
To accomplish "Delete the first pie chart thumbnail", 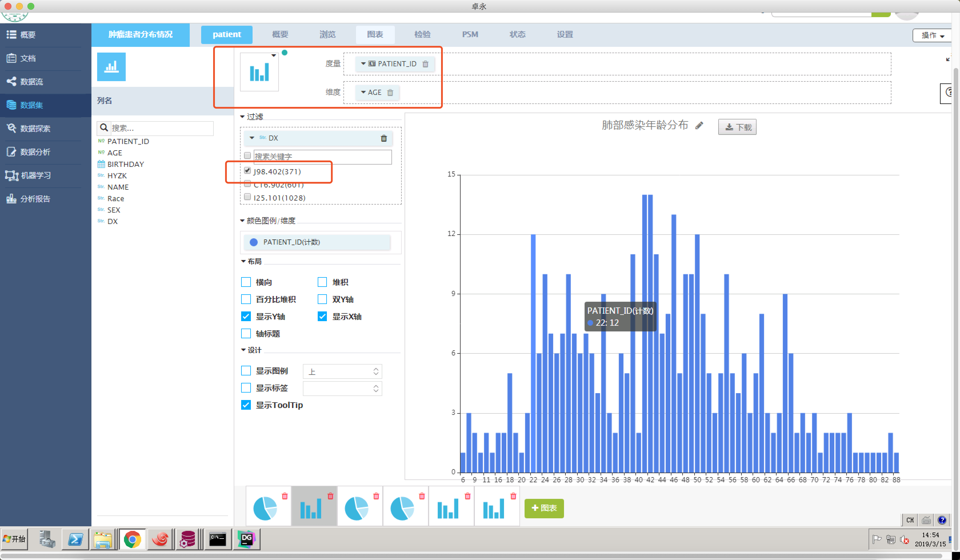I will pyautogui.click(x=285, y=496).
